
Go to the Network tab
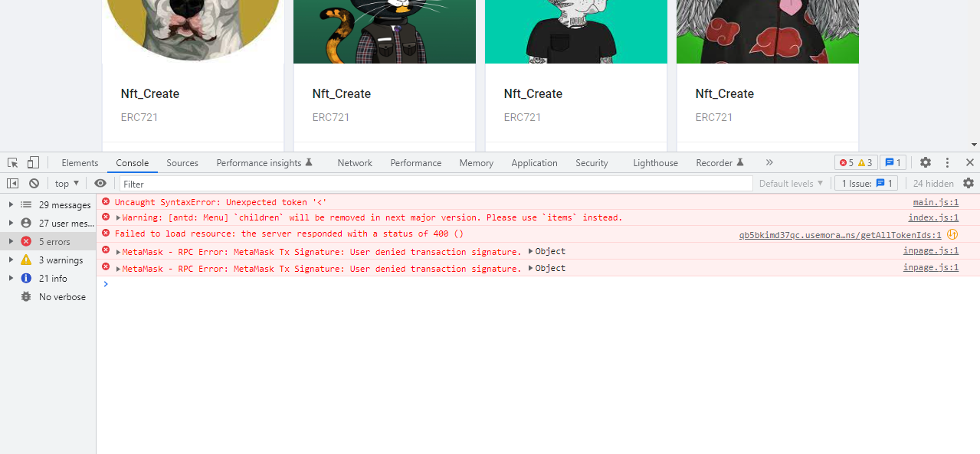pyautogui.click(x=355, y=163)
